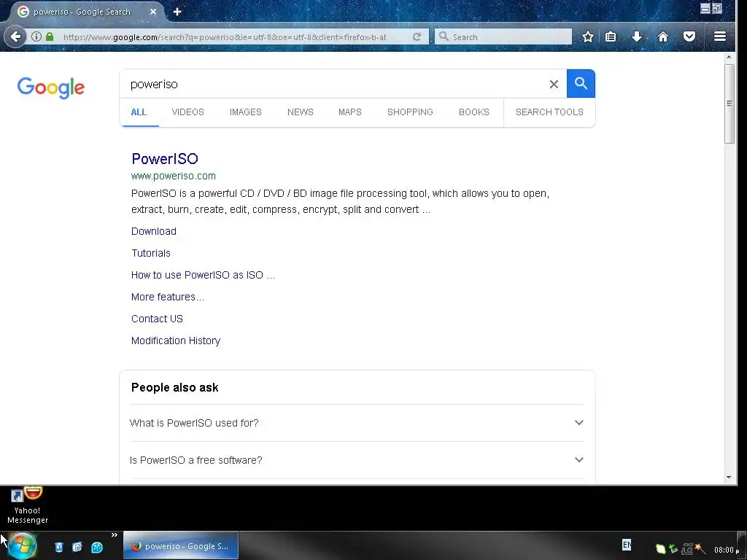The height and width of the screenshot is (560, 747).
Task: Click the leftmost system tray icon
Action: pyautogui.click(x=661, y=549)
